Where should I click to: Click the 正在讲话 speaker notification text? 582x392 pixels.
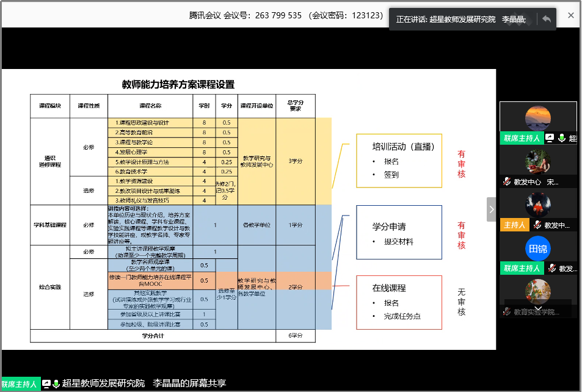(x=461, y=20)
